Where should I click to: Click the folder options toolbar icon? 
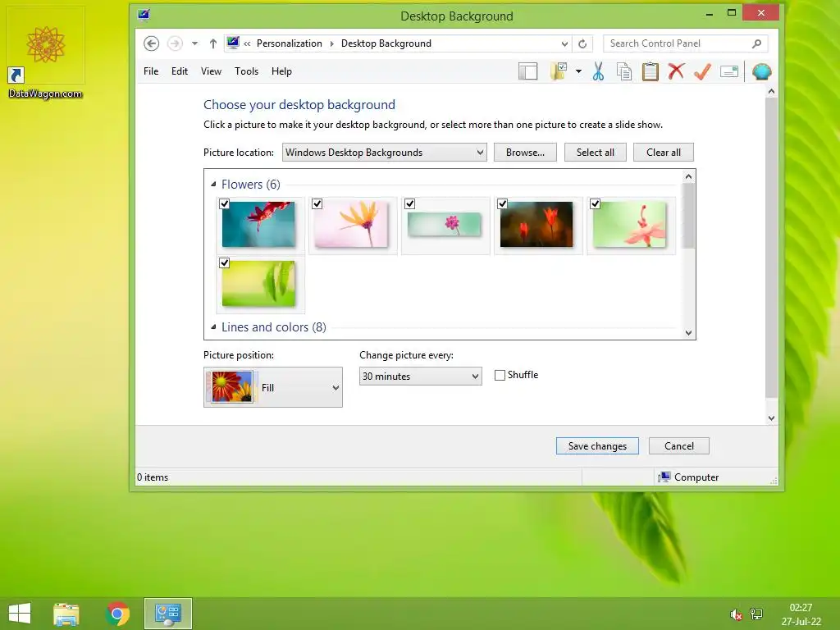click(559, 71)
